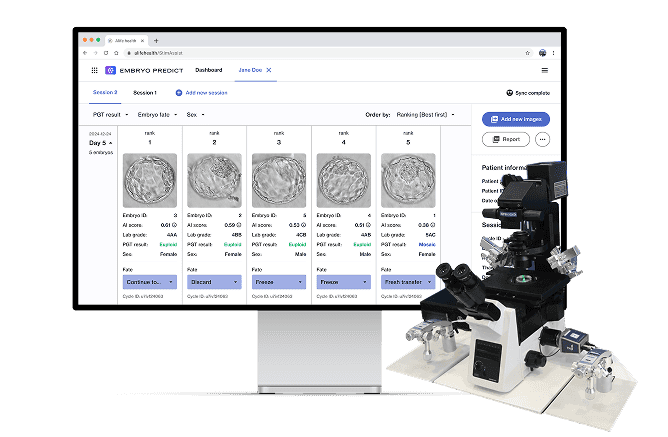Click info icon next to AI score 0.53
Screen dimensions: 668x437
tap(304, 225)
